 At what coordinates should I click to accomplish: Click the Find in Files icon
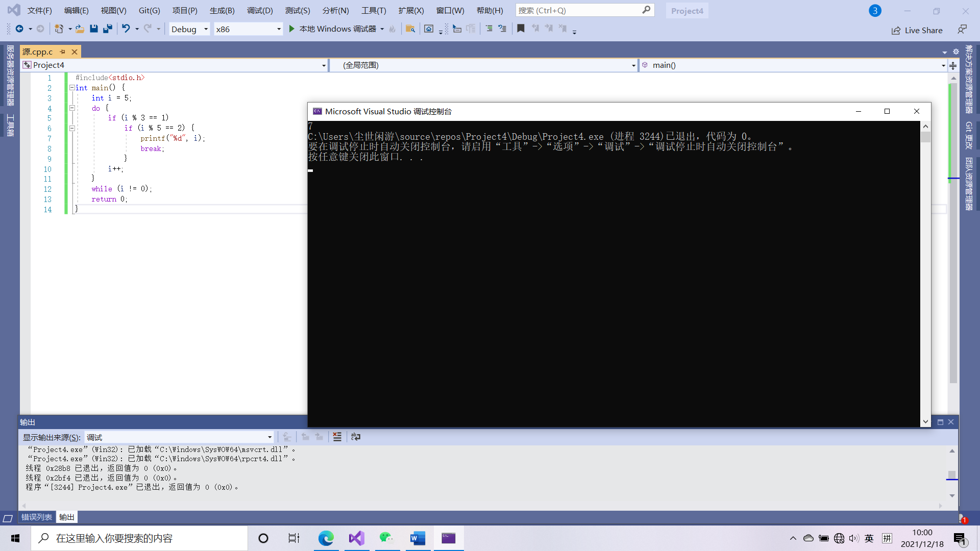[x=410, y=29]
